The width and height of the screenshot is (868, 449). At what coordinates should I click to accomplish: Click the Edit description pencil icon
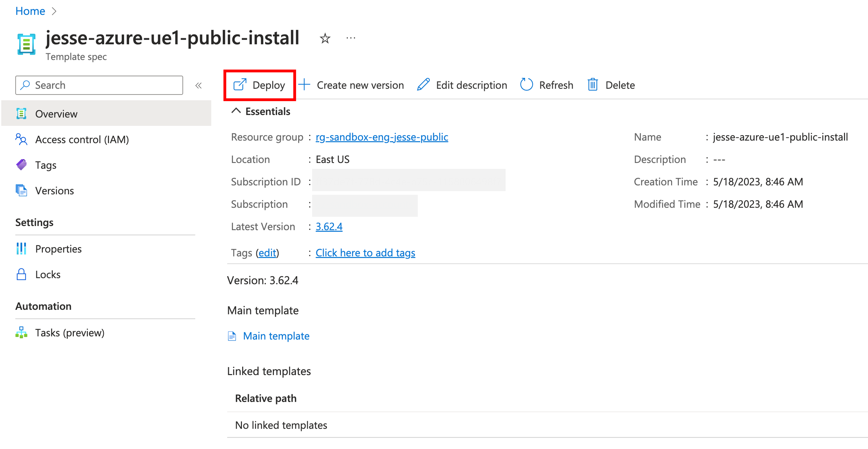pos(423,85)
